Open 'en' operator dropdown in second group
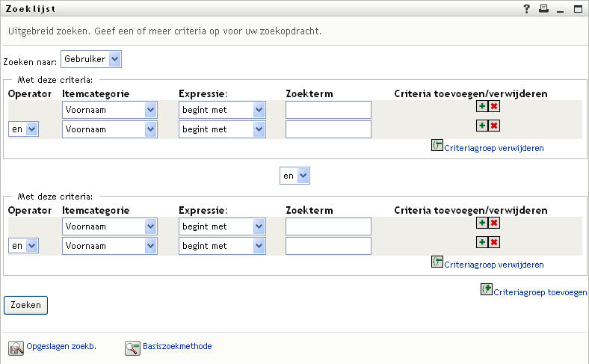Screen dimensions: 589x364 23,246
